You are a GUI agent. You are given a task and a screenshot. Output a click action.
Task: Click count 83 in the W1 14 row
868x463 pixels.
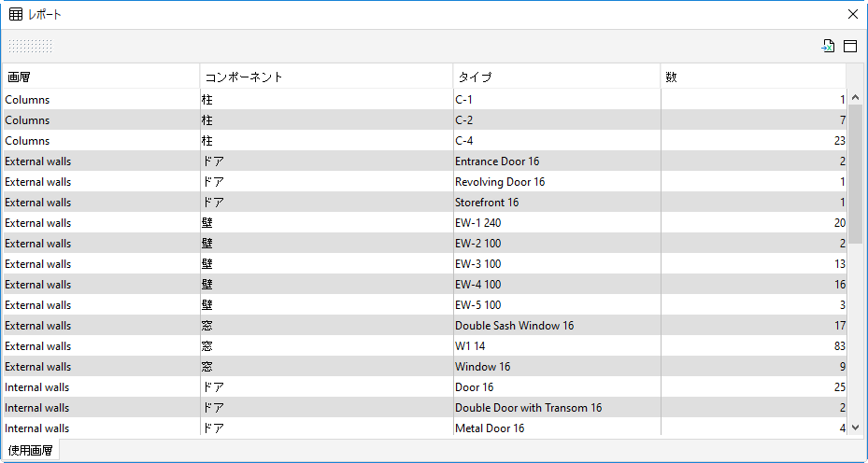pyautogui.click(x=753, y=345)
